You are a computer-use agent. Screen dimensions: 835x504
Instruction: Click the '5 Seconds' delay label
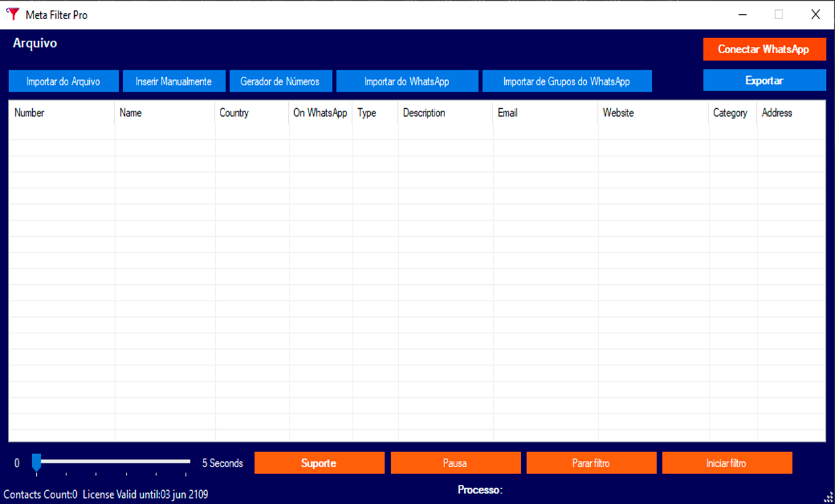coord(223,463)
